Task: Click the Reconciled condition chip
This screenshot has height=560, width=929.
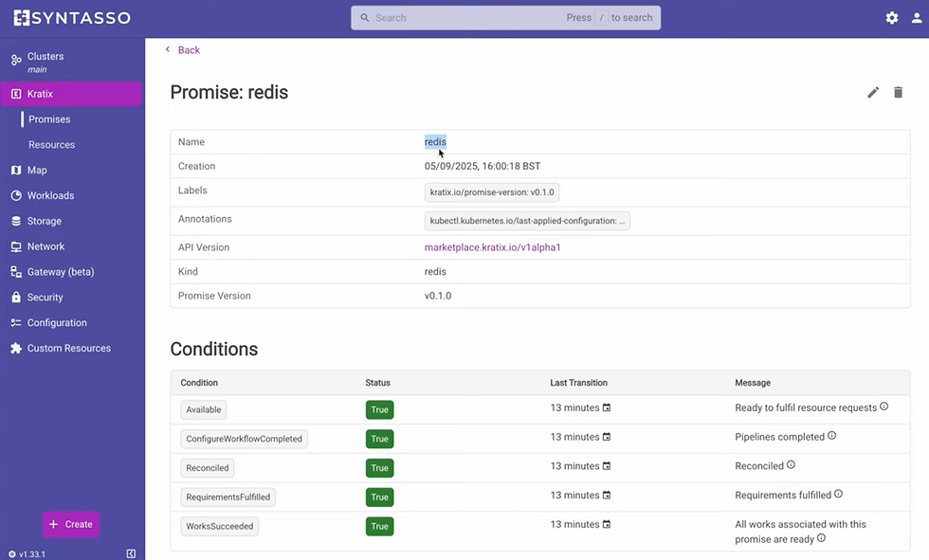Action: tap(208, 468)
